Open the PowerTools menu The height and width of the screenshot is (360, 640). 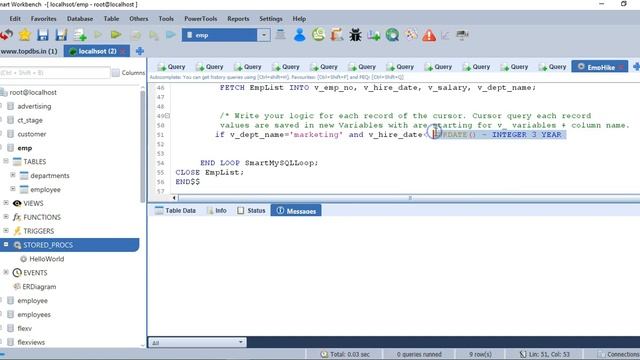point(200,19)
